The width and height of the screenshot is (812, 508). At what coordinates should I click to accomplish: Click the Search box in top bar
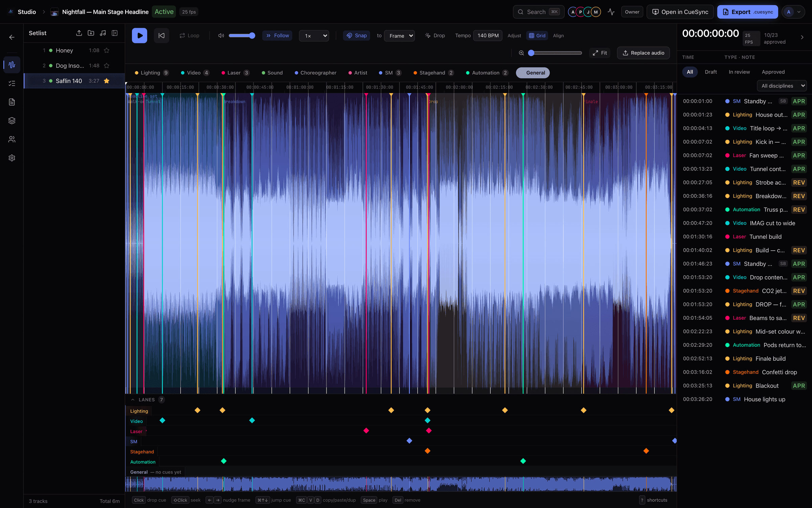tap(539, 12)
